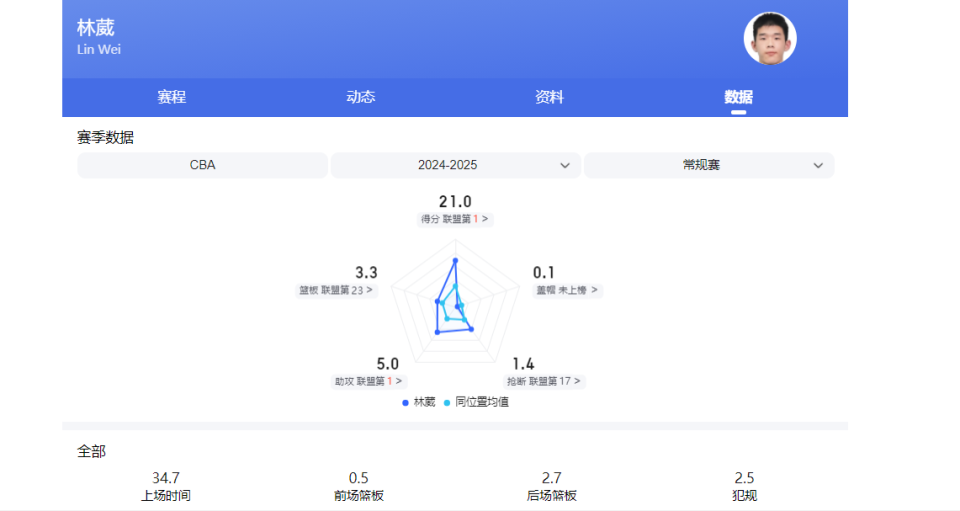Viewport: 960px width, 511px height.
Task: Click the 全部 section heading
Action: 91,452
